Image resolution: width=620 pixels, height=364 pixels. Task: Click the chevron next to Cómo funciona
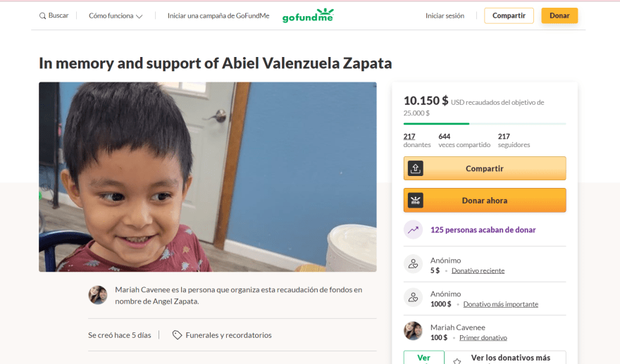tap(139, 17)
